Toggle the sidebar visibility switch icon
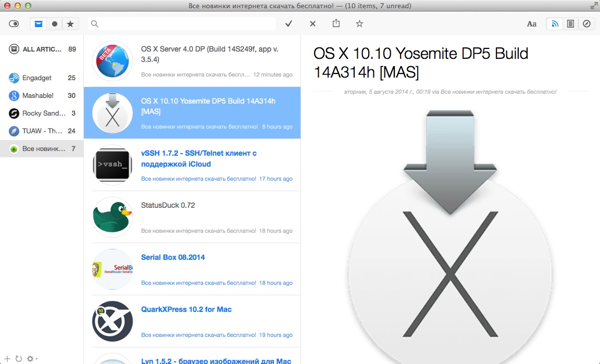The image size is (600, 364). (14, 24)
